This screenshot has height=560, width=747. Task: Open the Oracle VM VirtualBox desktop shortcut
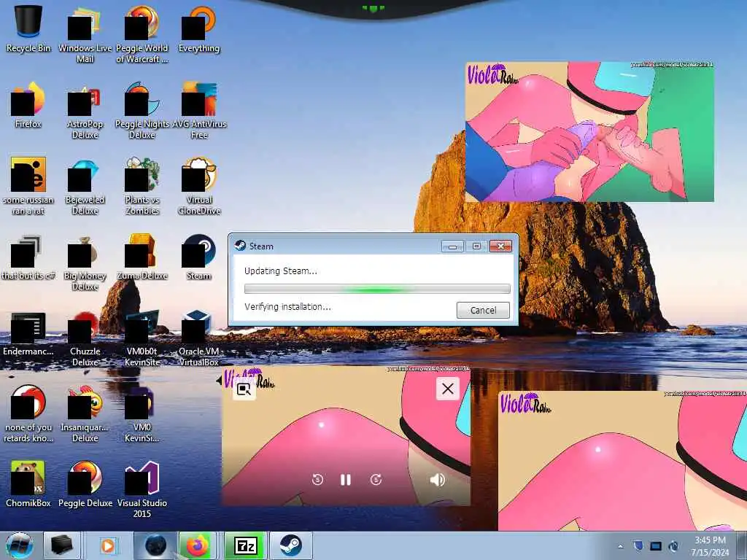pos(199,338)
